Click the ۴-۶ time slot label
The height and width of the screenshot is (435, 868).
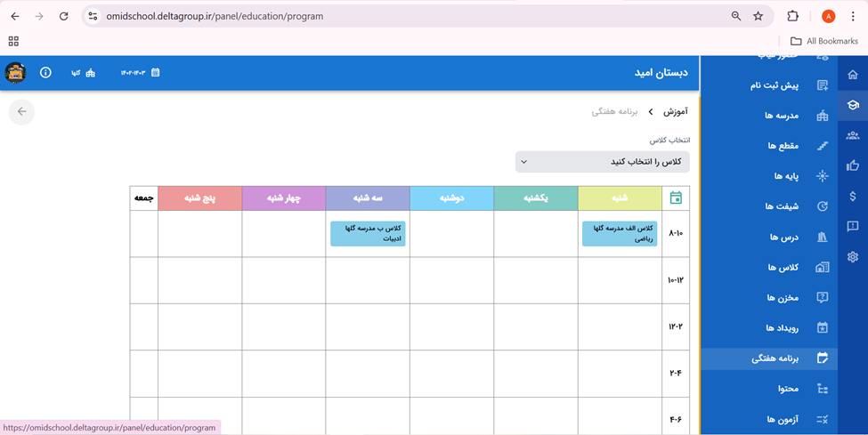pyautogui.click(x=676, y=420)
